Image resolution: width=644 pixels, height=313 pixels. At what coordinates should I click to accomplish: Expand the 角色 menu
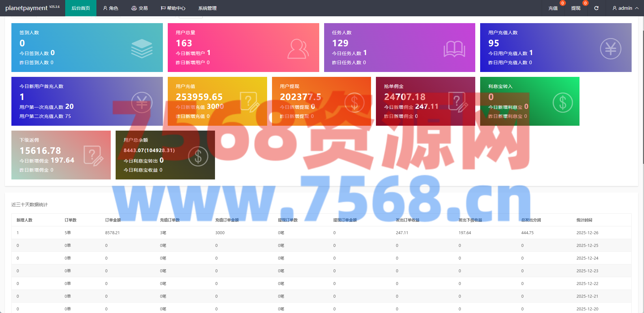click(x=110, y=8)
